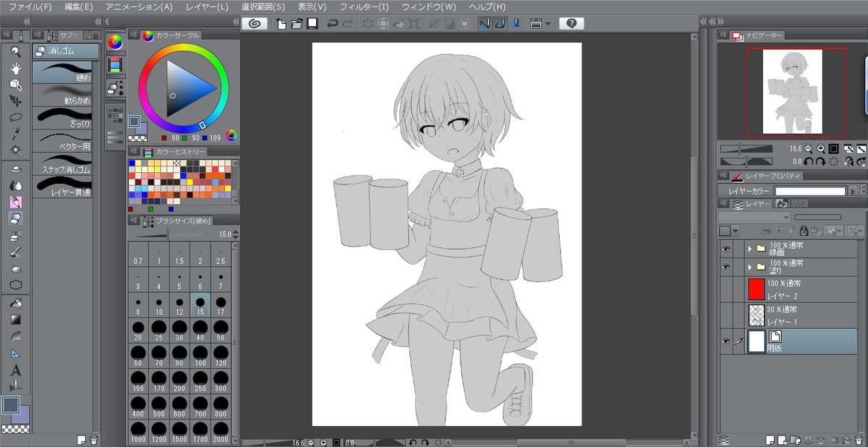Image resolution: width=868 pixels, height=447 pixels.
Task: Open the Help question mark button
Action: [x=571, y=23]
